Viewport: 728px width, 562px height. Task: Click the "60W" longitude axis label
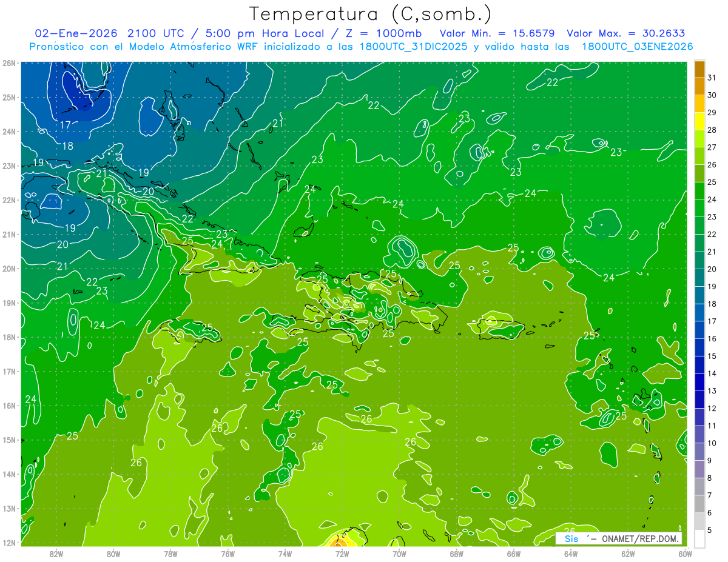[685, 554]
